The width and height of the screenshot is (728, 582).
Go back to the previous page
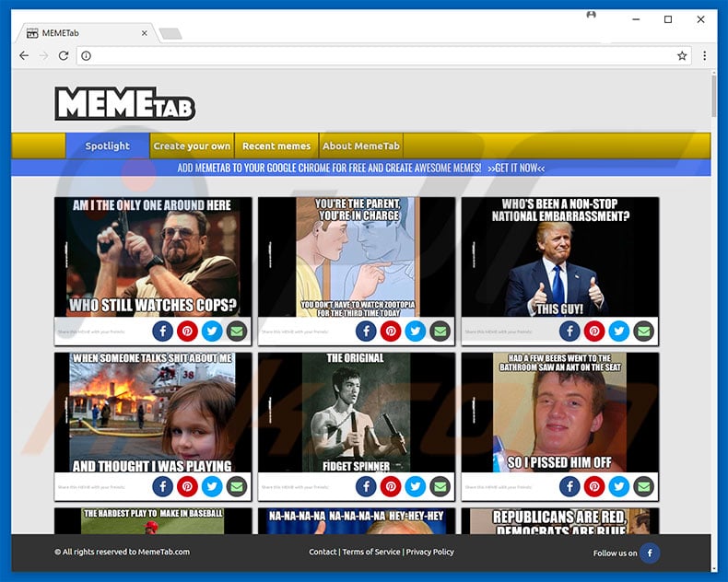(24, 55)
